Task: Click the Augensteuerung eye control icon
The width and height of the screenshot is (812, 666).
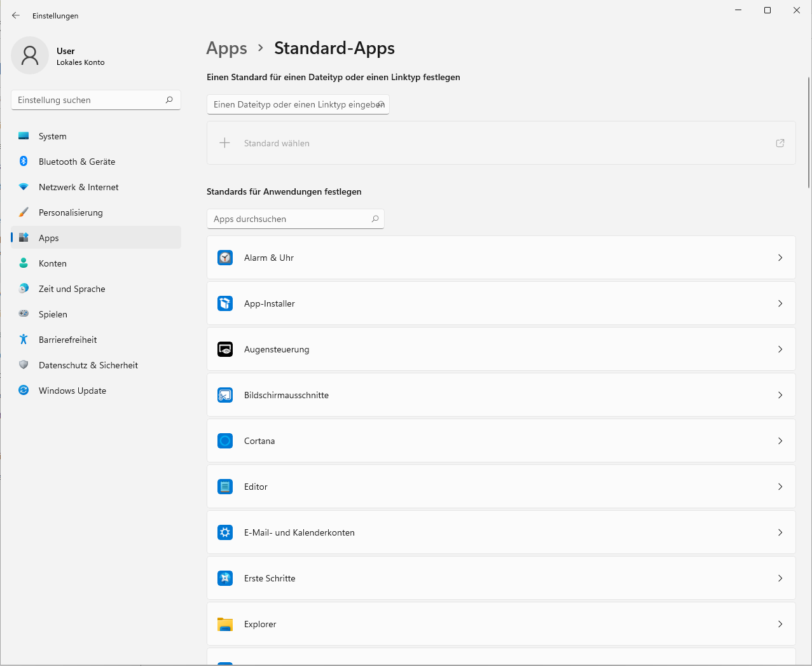Action: pos(225,349)
